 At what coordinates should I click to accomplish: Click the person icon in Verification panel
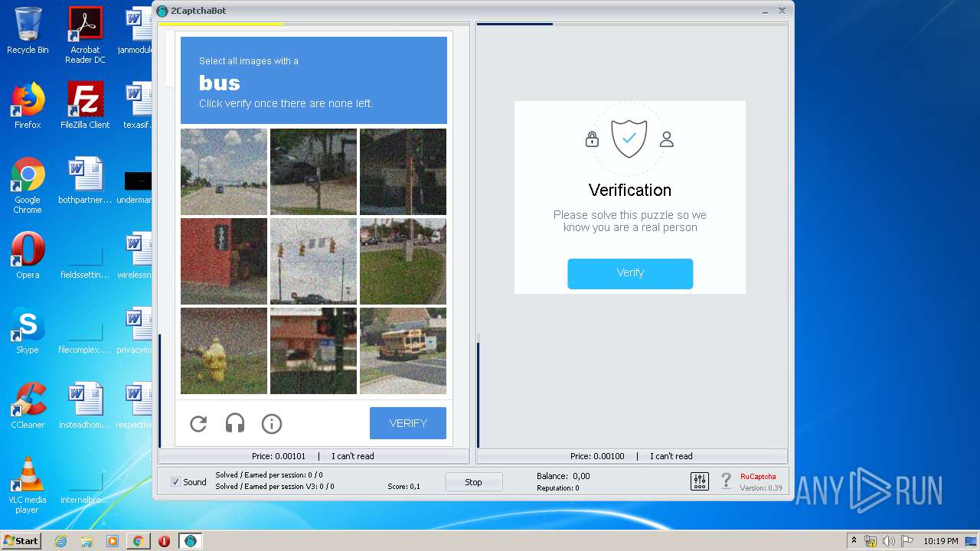pyautogui.click(x=667, y=139)
